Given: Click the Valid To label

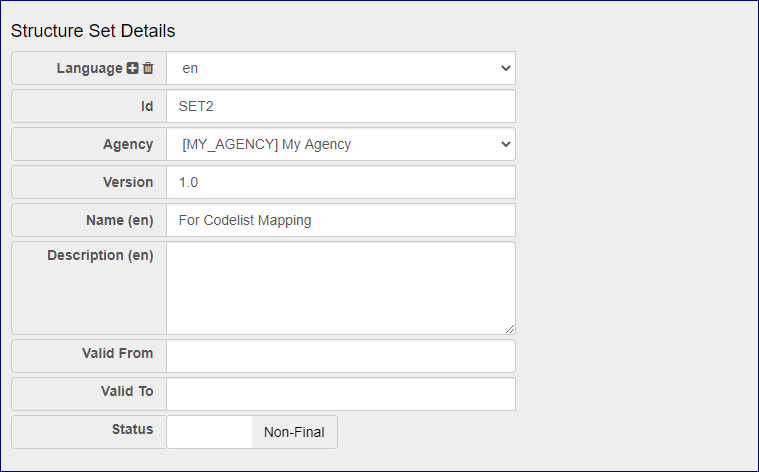Looking at the screenshot, I should [x=126, y=392].
